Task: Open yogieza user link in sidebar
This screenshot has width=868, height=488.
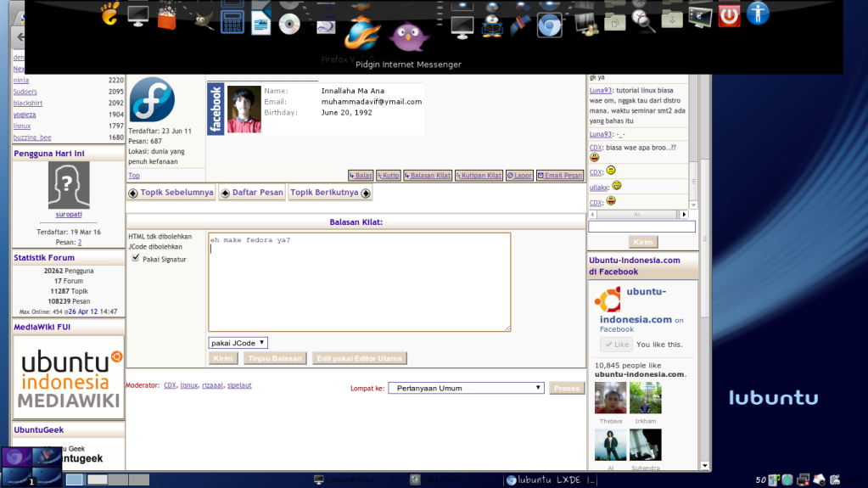Action: coord(25,115)
